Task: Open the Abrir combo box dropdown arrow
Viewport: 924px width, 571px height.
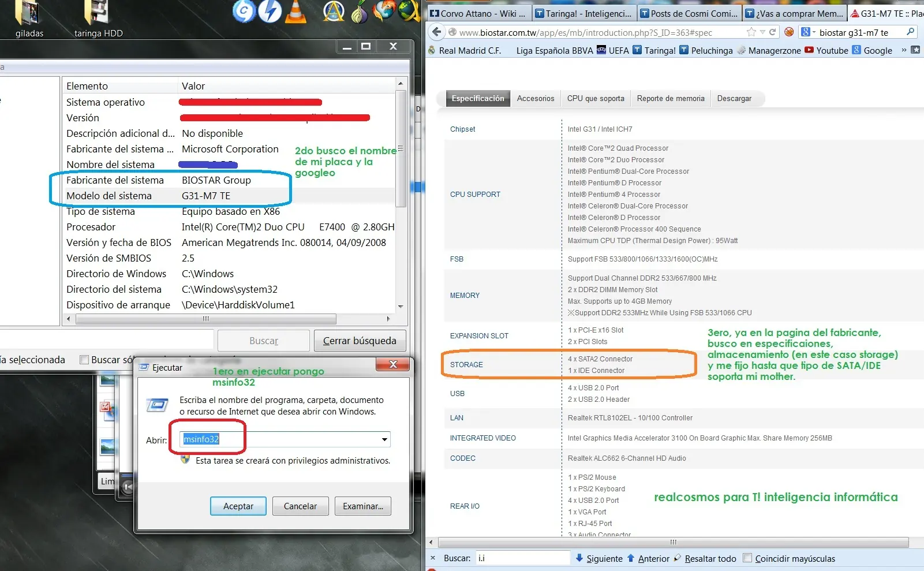Action: click(x=384, y=439)
